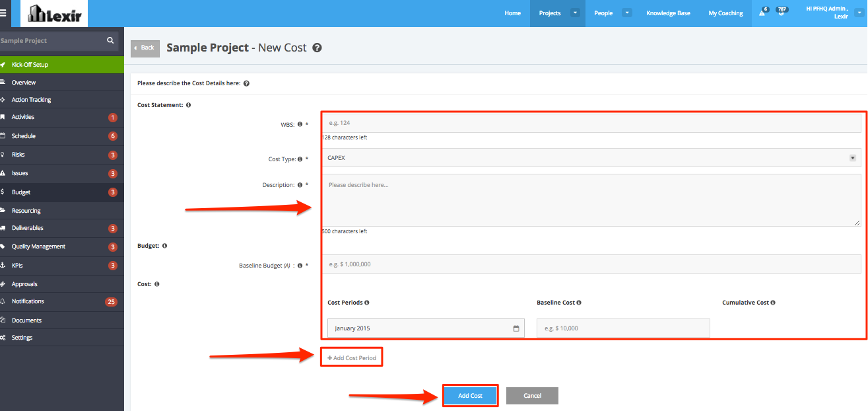Expand the Projects dropdown arrow
The height and width of the screenshot is (411, 868).
tap(575, 13)
